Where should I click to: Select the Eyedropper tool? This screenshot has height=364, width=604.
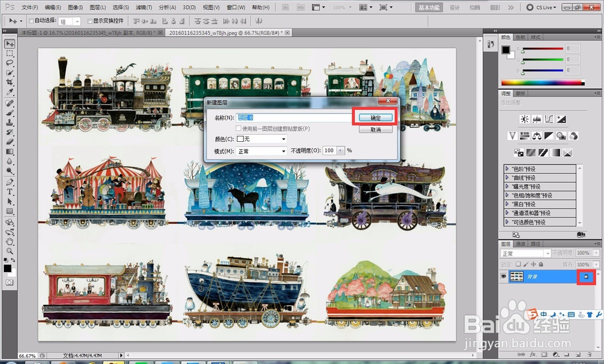(x=10, y=92)
